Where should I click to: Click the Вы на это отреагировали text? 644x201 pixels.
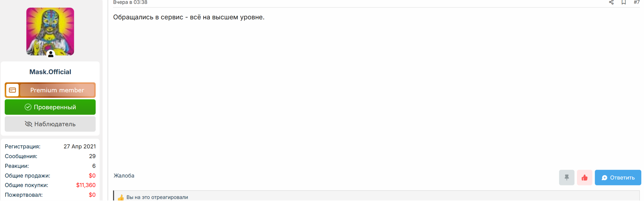click(157, 197)
